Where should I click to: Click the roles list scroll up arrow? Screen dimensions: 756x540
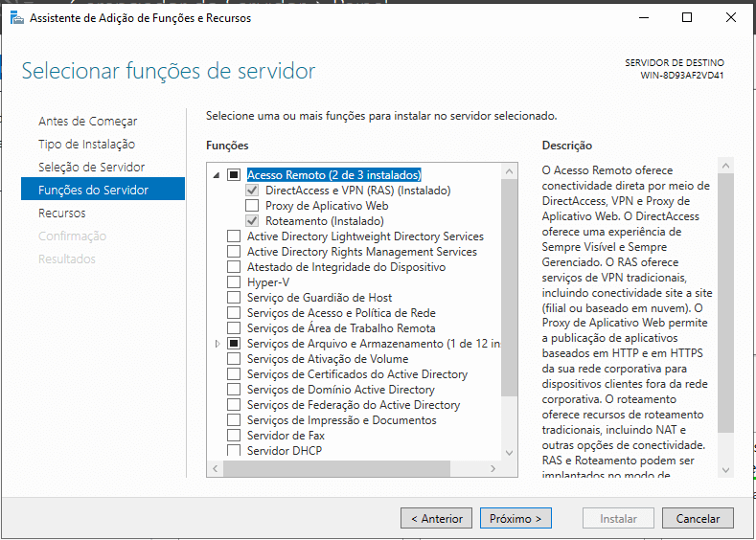pos(509,171)
